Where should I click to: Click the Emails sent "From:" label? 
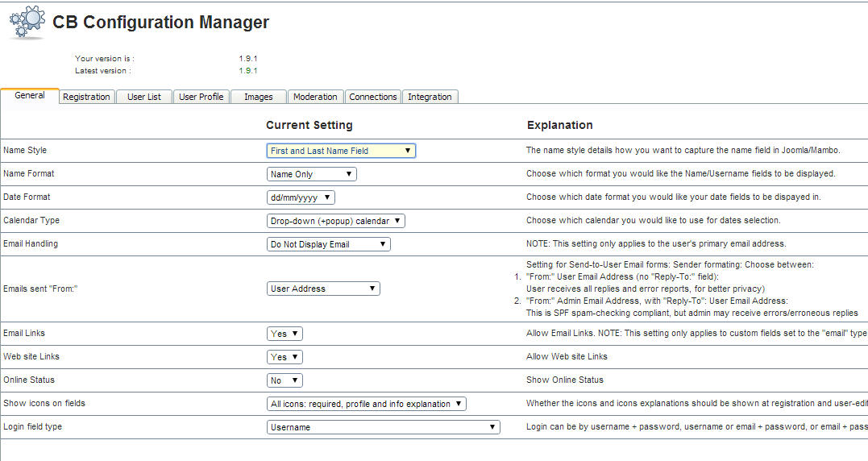[x=40, y=289]
